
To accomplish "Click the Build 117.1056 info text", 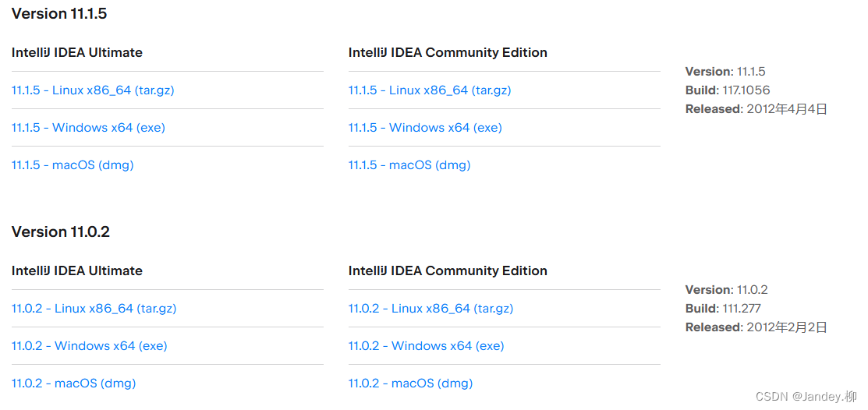I will pyautogui.click(x=728, y=90).
